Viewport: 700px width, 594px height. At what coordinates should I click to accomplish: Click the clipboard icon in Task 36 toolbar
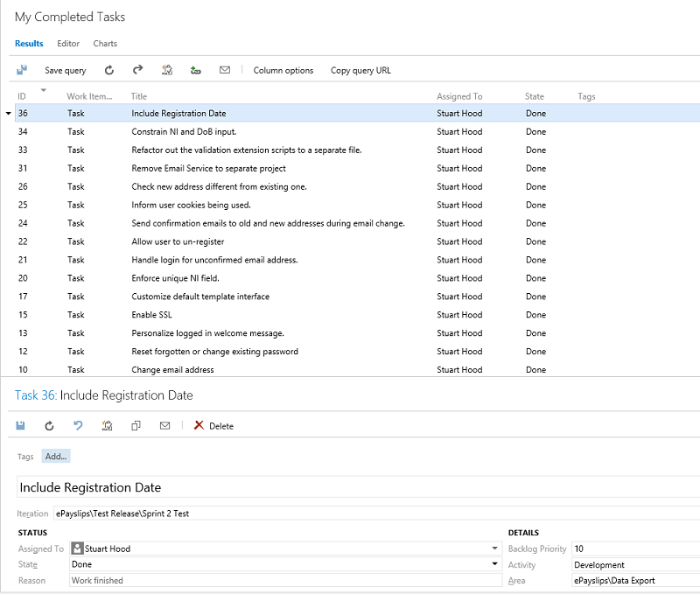click(x=107, y=426)
